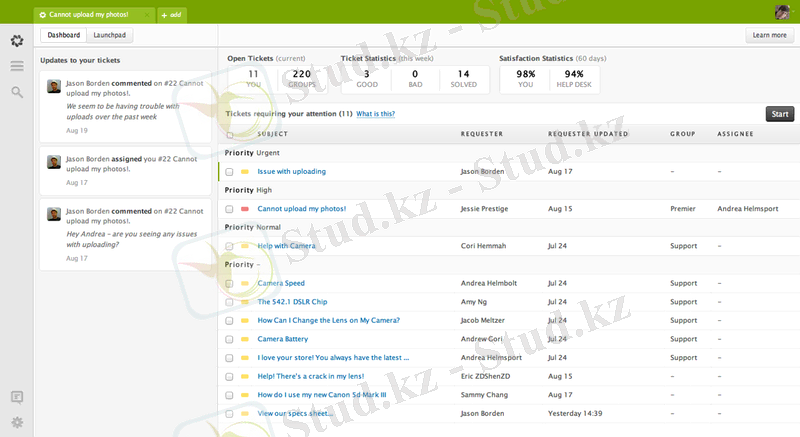800x437 pixels.
Task: Open the 'Camera Speed' ticket
Action: 281,284
